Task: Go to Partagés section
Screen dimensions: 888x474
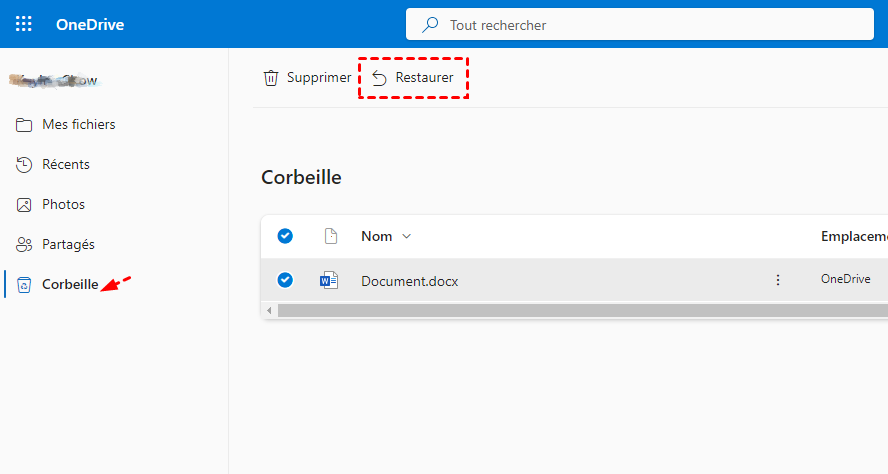Action: pyautogui.click(x=68, y=245)
